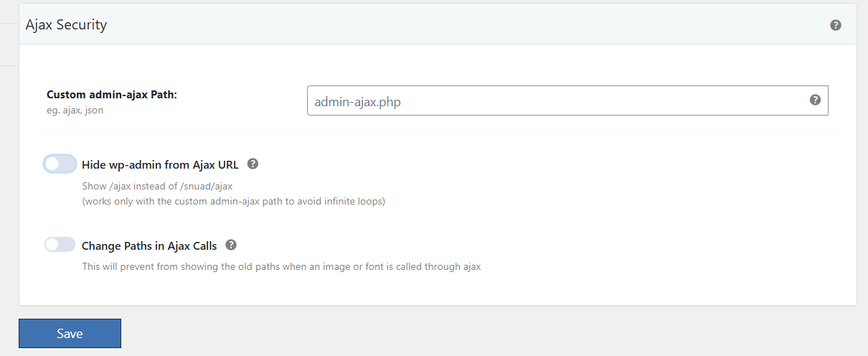Screen dimensions: 868x356
Task: Click the help icon in Ajax Security header
Action: click(836, 25)
